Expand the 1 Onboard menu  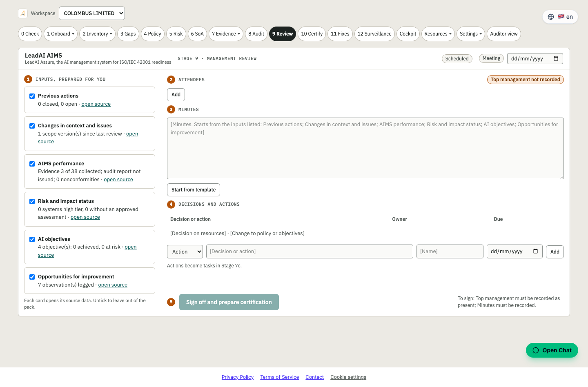pyautogui.click(x=61, y=34)
